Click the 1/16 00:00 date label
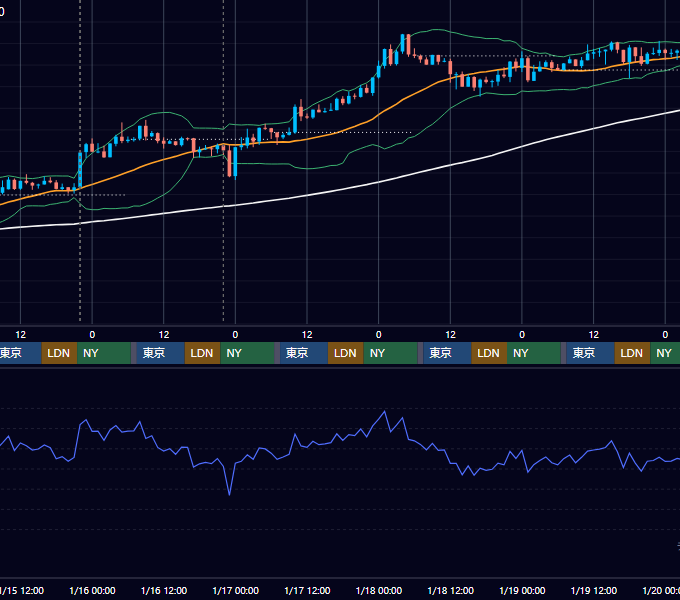 (92, 590)
